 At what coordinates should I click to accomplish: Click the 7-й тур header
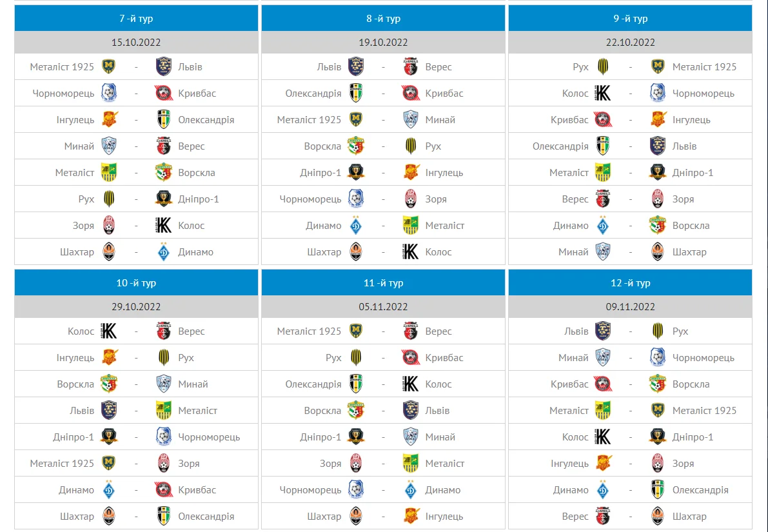coord(136,19)
